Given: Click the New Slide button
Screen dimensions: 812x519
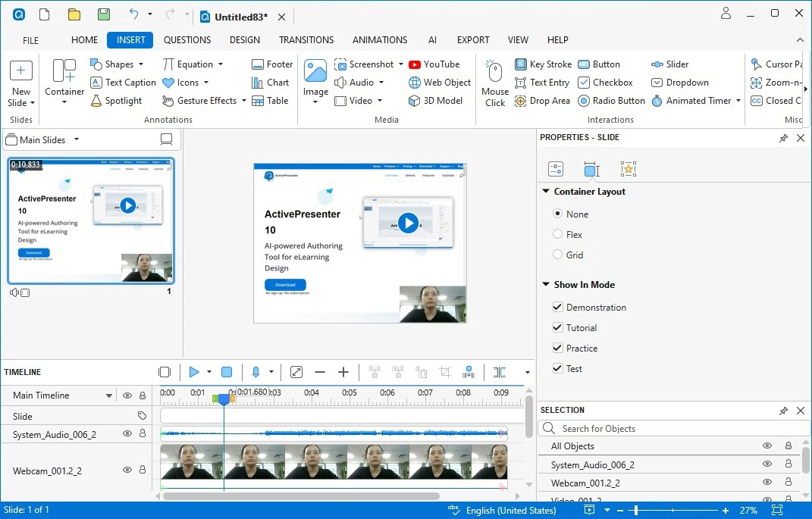Looking at the screenshot, I should click(20, 72).
